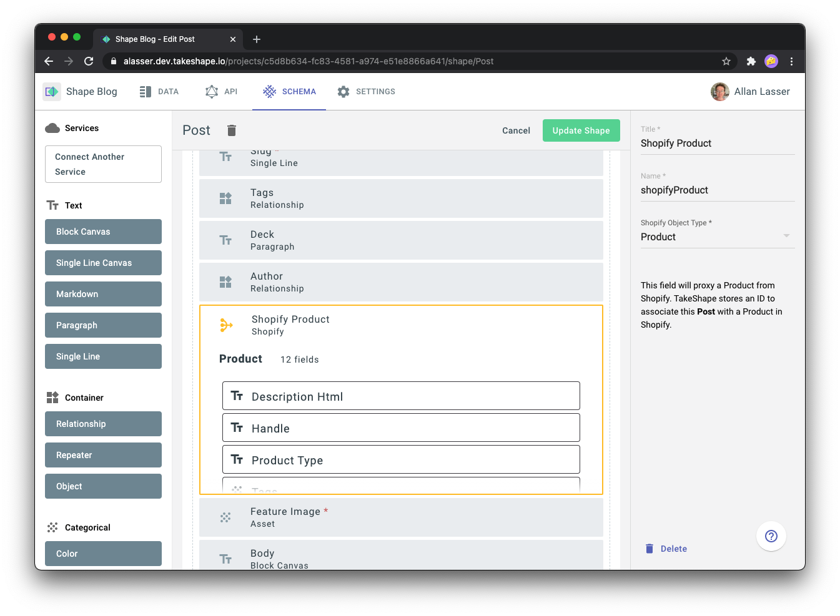Select the Deck Paragraph field

tap(401, 240)
